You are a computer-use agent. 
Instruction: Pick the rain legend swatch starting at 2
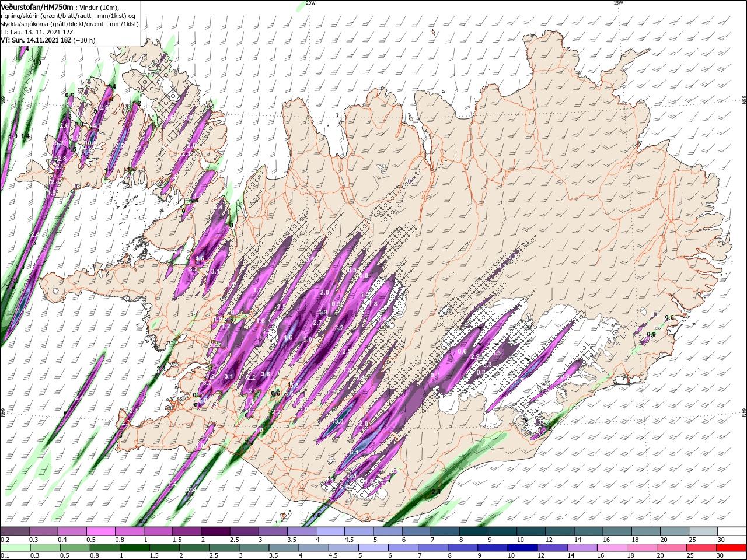click(x=194, y=548)
